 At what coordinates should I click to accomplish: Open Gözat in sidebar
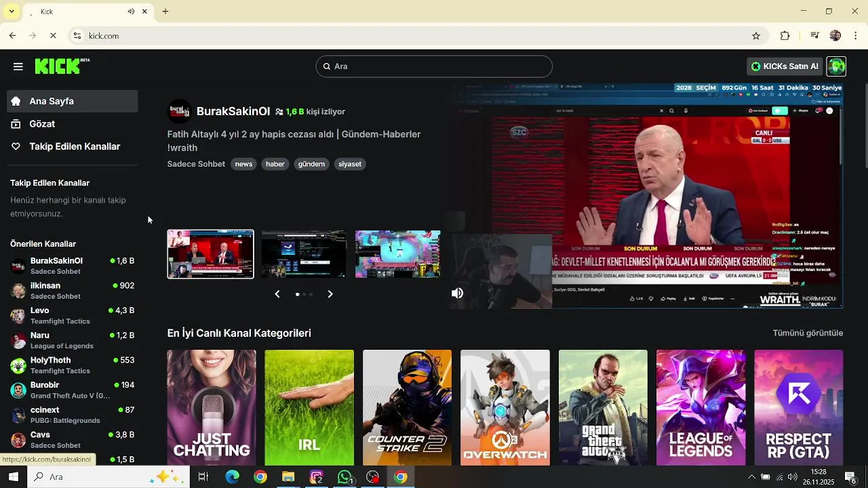[x=72, y=124]
